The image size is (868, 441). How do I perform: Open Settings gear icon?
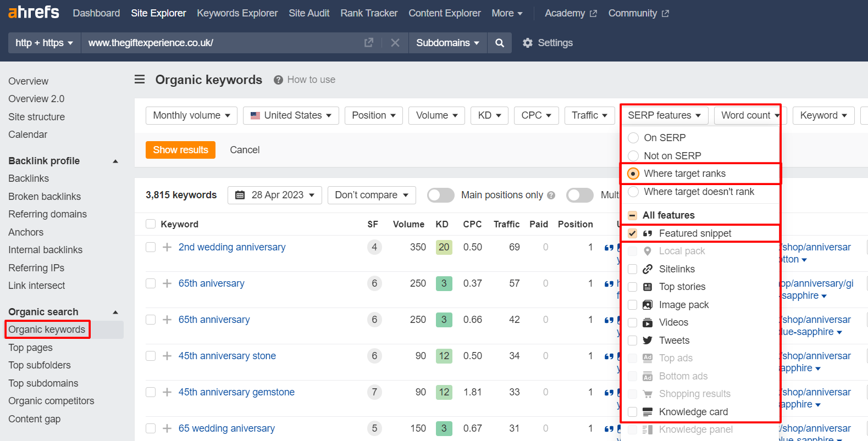(x=528, y=43)
